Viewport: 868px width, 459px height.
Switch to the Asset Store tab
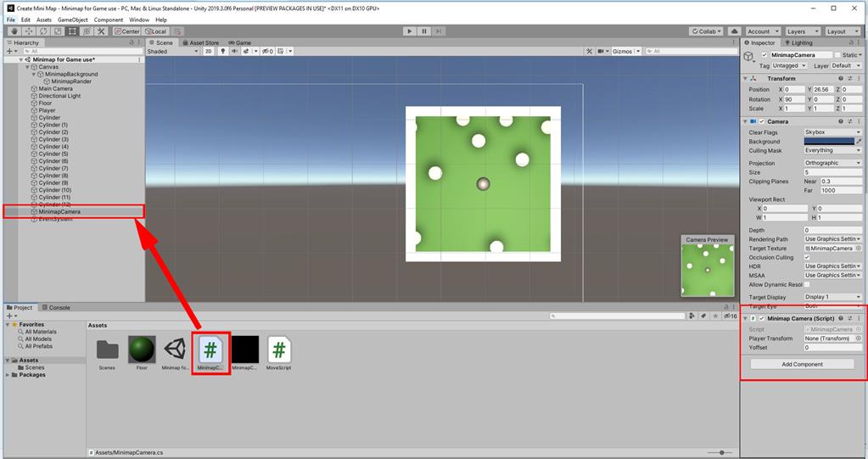200,42
